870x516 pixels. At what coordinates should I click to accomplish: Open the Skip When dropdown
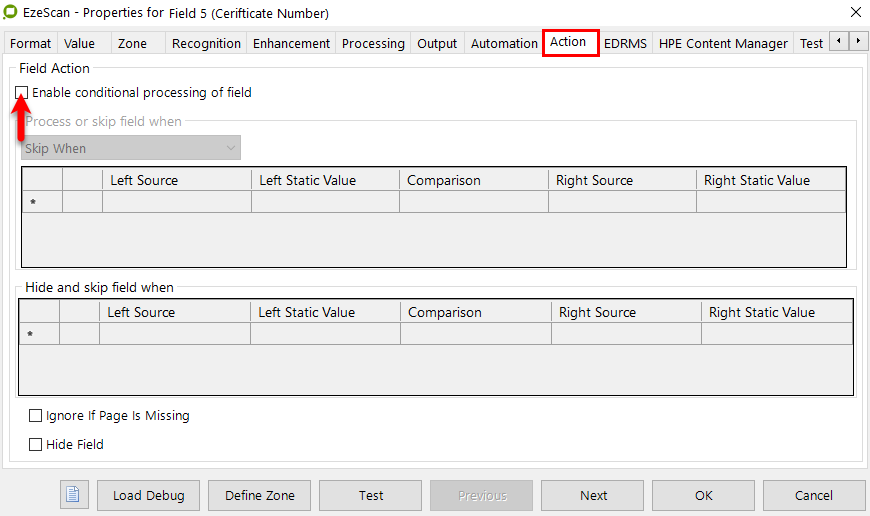click(131, 149)
